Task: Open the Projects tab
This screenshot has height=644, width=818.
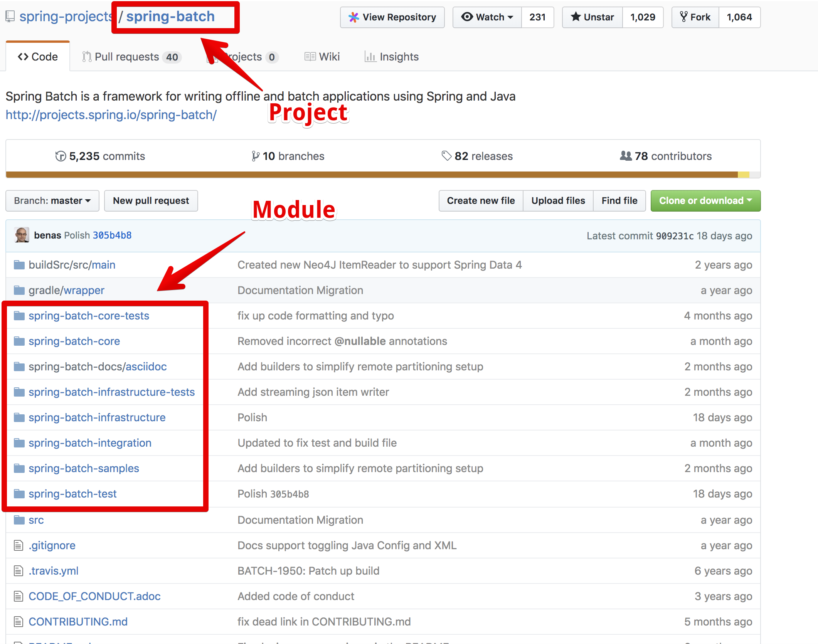Action: click(x=243, y=57)
